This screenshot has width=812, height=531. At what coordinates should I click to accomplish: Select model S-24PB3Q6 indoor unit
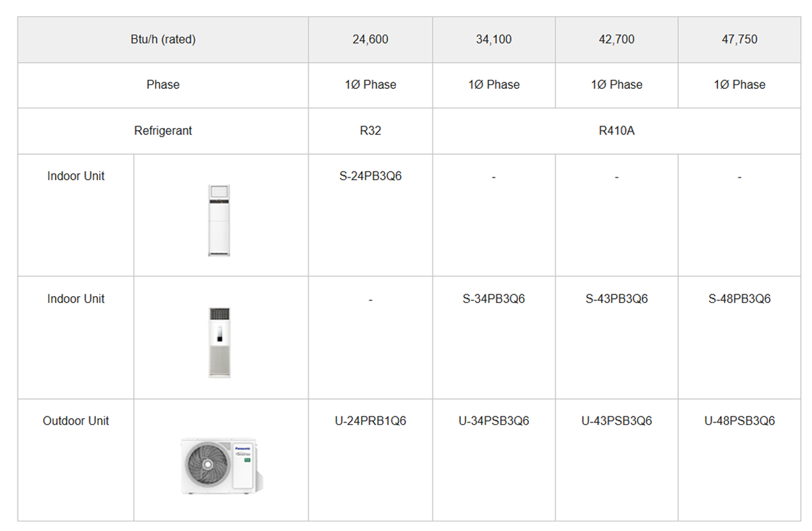coord(370,176)
